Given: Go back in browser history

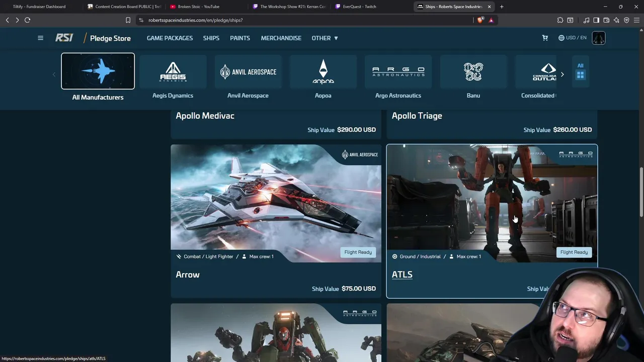Looking at the screenshot, I should (x=8, y=20).
